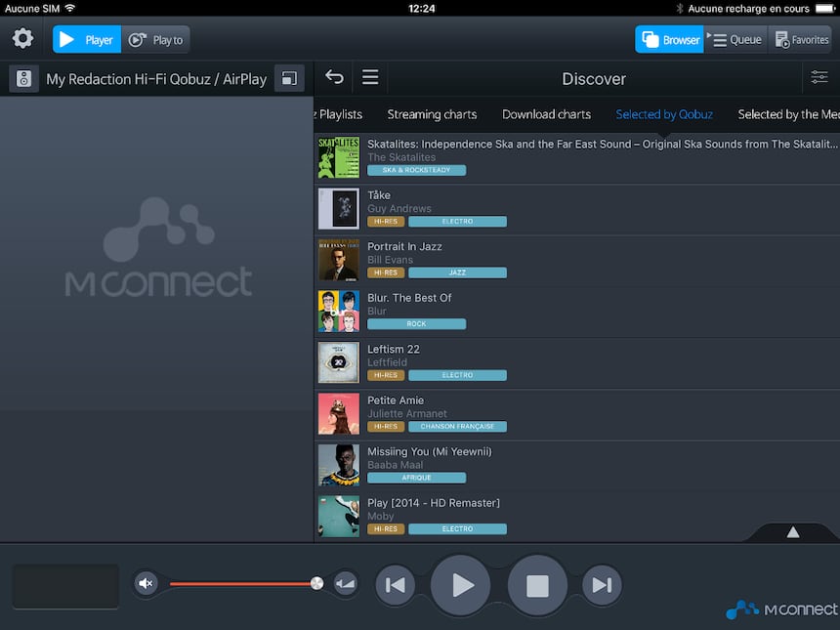Stop playback
Viewport: 840px width, 630px height.
coord(537,585)
